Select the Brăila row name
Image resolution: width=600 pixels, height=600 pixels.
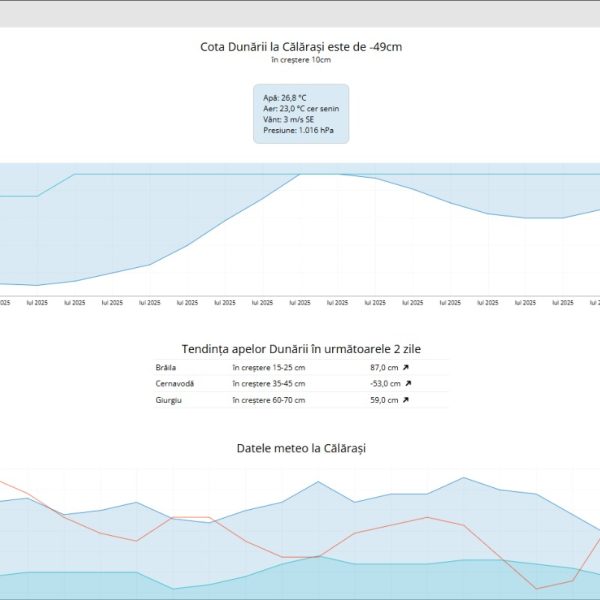click(167, 367)
